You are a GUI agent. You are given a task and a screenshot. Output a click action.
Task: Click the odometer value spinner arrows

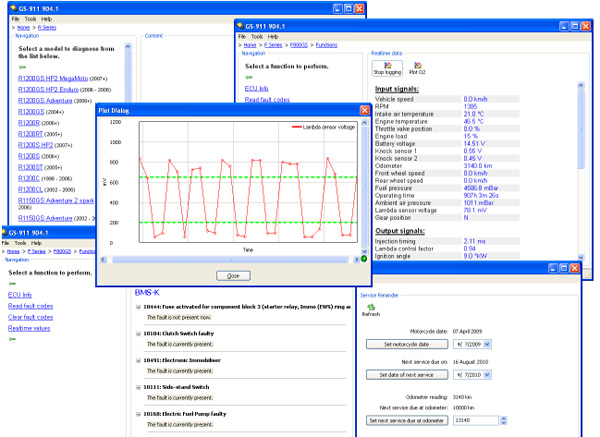(504, 420)
